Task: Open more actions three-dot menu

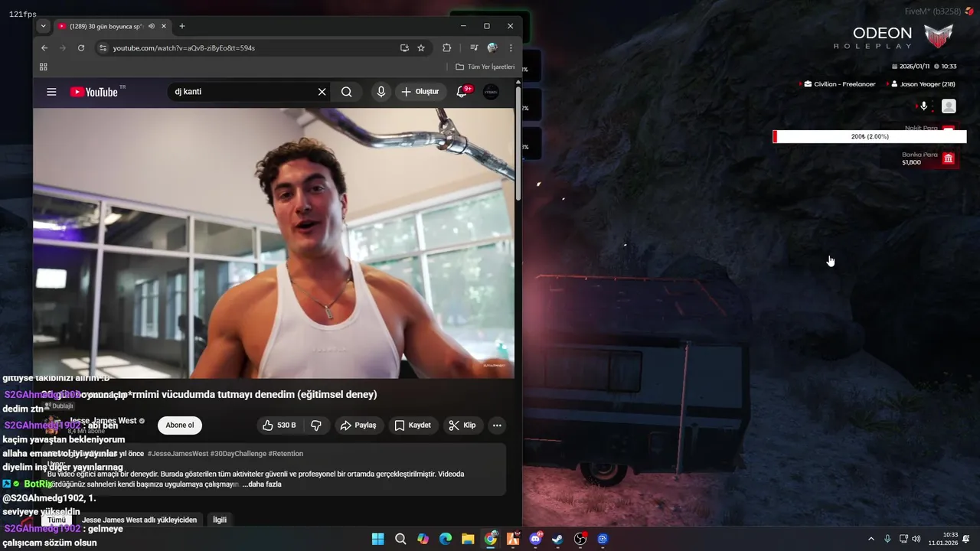Action: (x=497, y=425)
